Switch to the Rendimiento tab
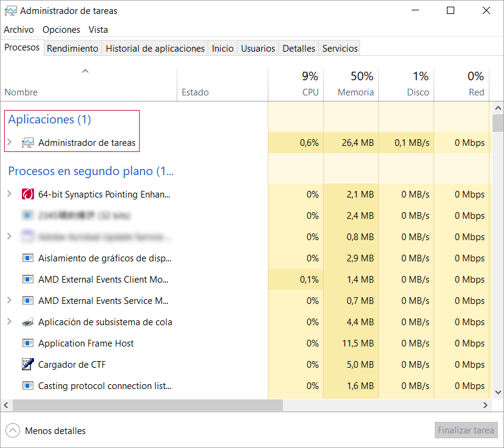Viewport: 504px width, 448px height. point(72,49)
